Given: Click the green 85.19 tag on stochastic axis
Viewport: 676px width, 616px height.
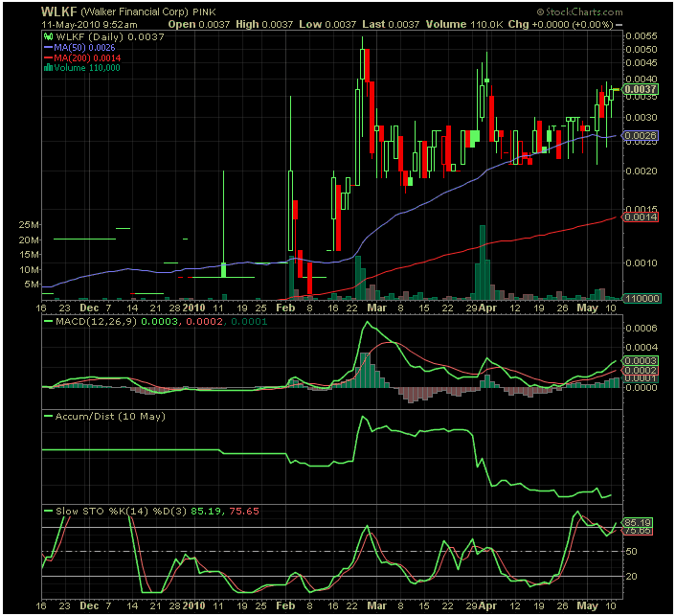Looking at the screenshot, I should click(x=638, y=522).
